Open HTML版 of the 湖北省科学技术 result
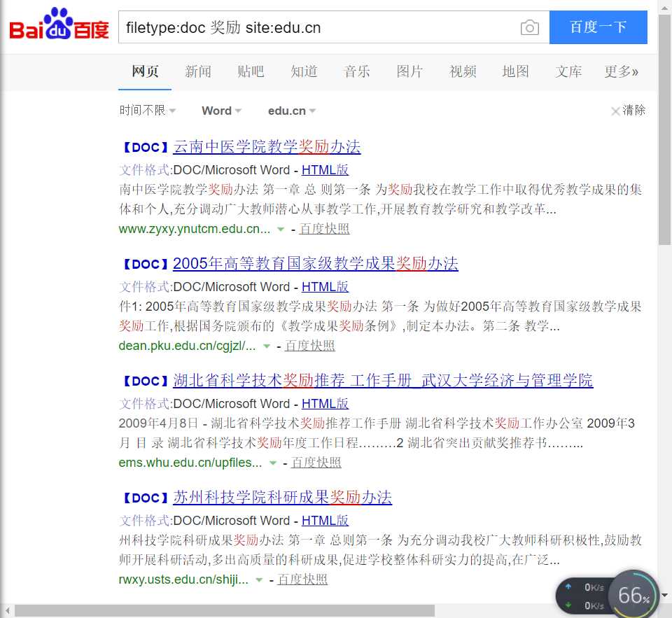672x618 pixels. click(x=325, y=404)
